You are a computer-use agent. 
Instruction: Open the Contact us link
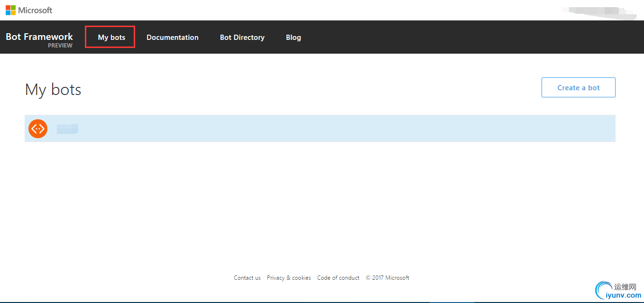247,278
